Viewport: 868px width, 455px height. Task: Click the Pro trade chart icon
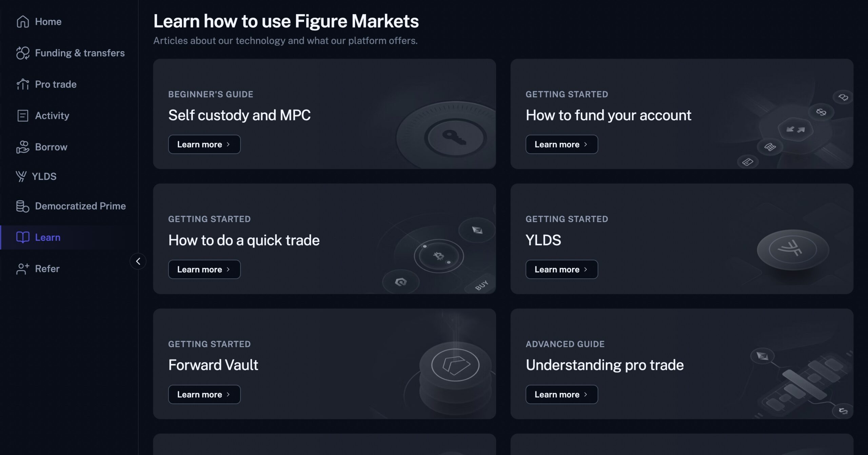22,84
